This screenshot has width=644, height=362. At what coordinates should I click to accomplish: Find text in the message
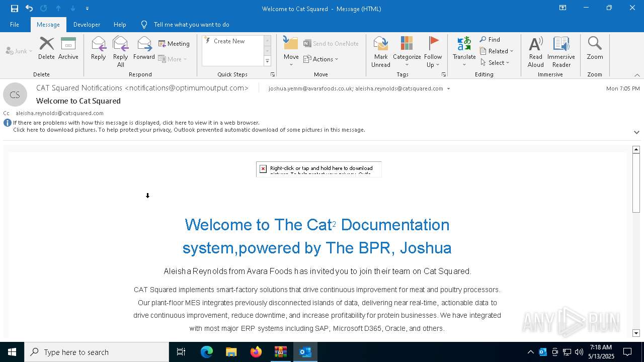point(490,39)
